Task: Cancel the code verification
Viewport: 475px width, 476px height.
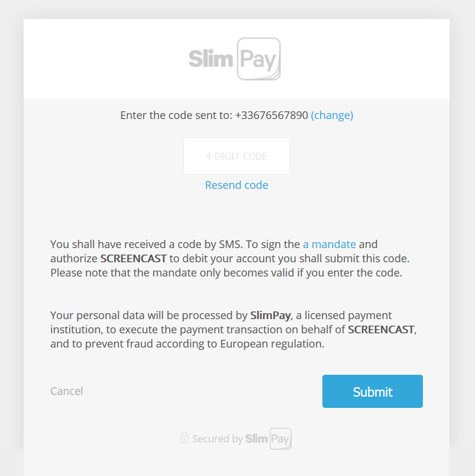Action: point(67,391)
